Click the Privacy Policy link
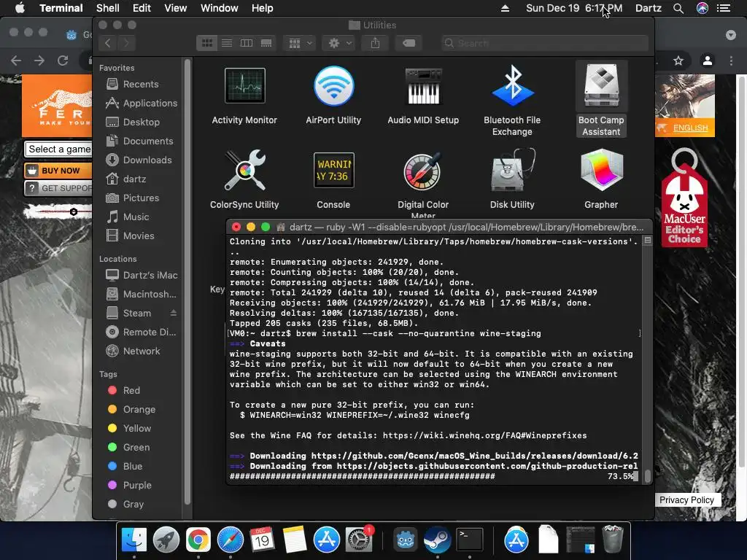Viewport: 747px width, 560px height. (x=686, y=500)
